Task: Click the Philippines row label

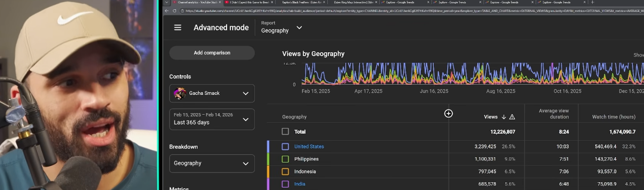Action: tap(307, 159)
